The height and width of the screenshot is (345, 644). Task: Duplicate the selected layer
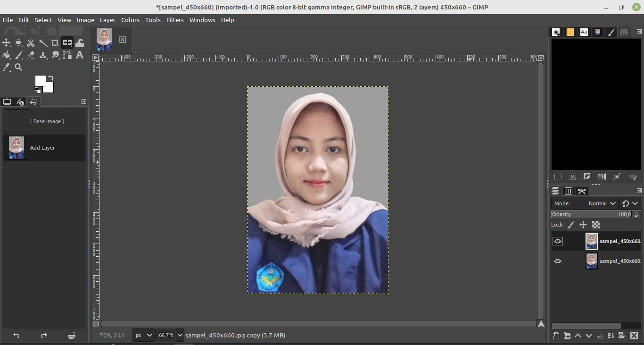click(600, 336)
